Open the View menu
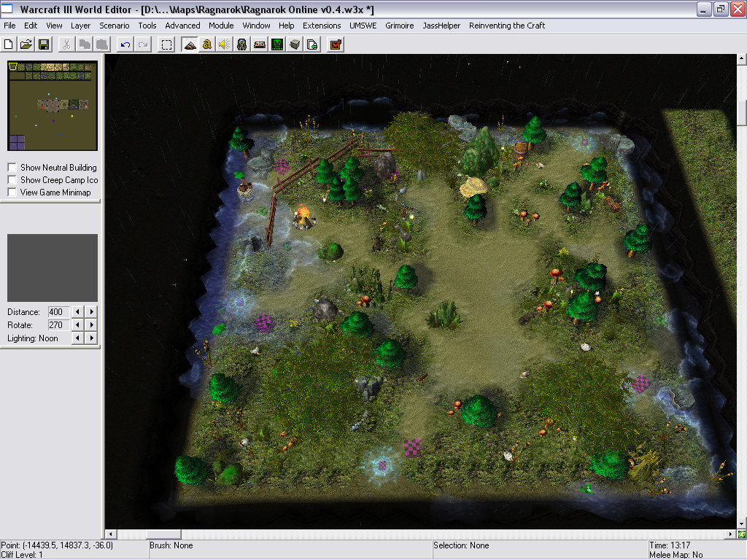The image size is (747, 560). click(54, 26)
